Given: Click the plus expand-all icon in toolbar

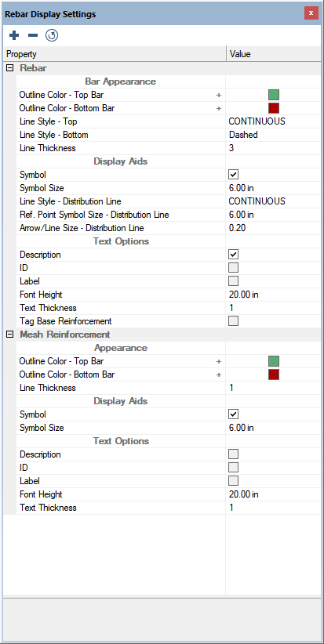Looking at the screenshot, I should [14, 36].
